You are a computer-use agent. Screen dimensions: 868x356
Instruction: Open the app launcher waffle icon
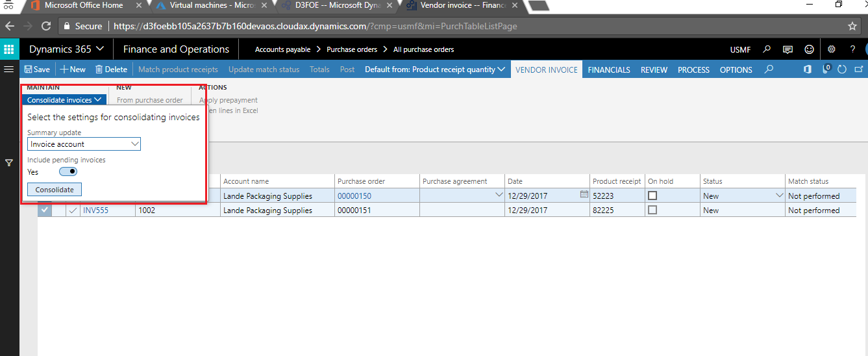pyautogui.click(x=9, y=49)
